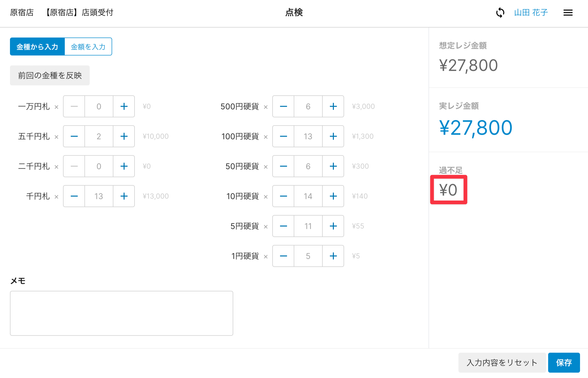
Task: Click 前回の金種を反映 button
Action: [x=50, y=76]
